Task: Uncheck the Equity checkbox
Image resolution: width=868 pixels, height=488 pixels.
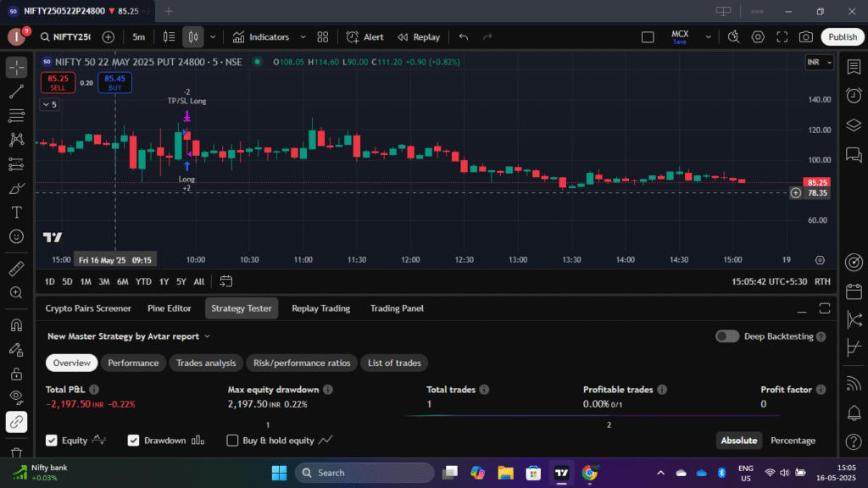Action: [52, 441]
